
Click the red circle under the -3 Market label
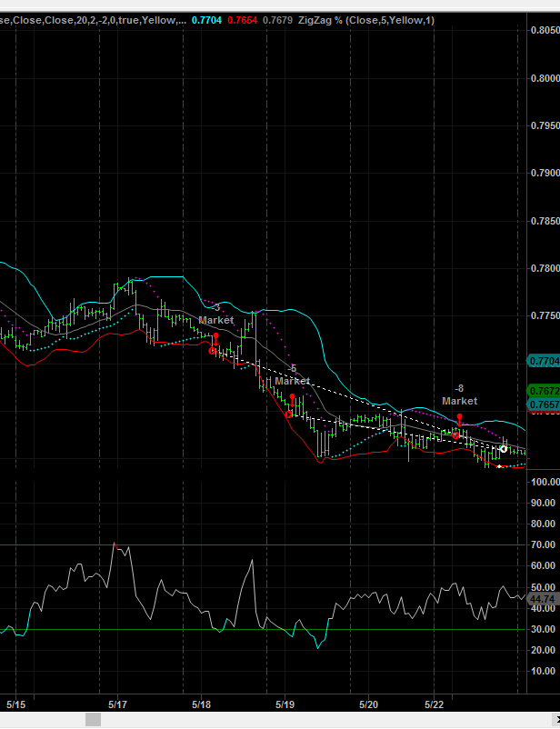pos(213,350)
